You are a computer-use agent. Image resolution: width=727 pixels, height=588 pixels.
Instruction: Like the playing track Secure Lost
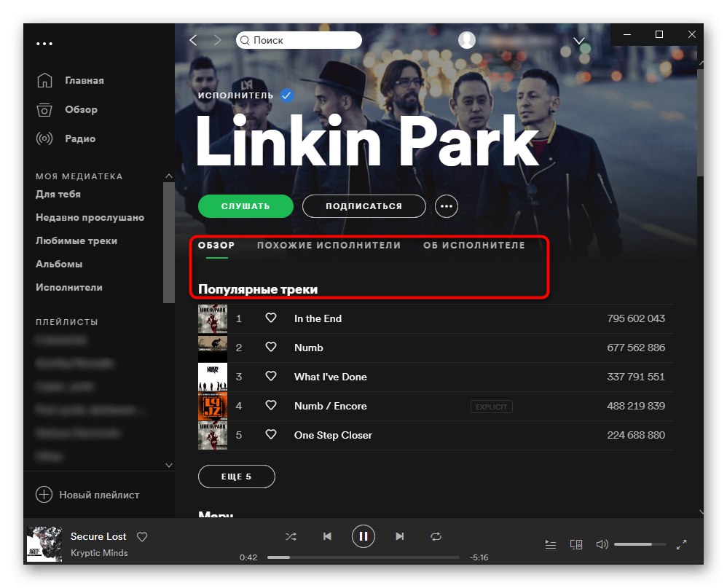tap(142, 536)
